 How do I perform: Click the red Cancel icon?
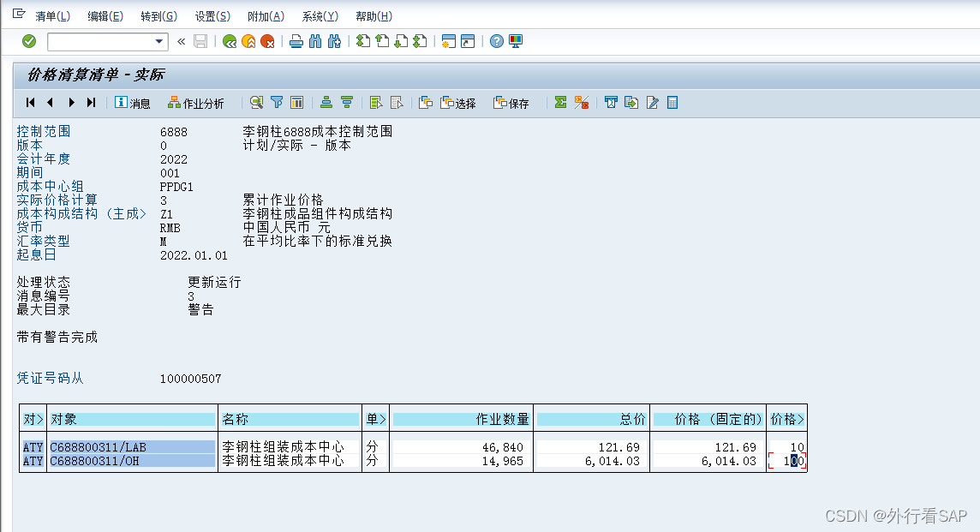coord(267,41)
